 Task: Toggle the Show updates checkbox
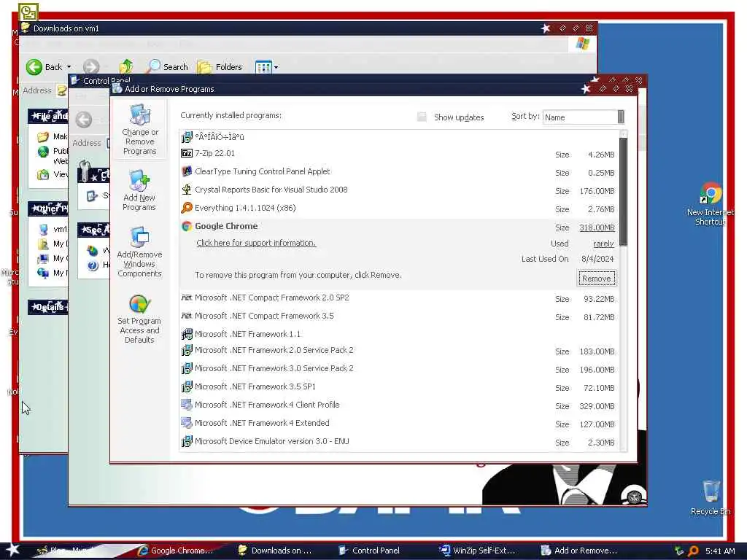[x=422, y=117]
